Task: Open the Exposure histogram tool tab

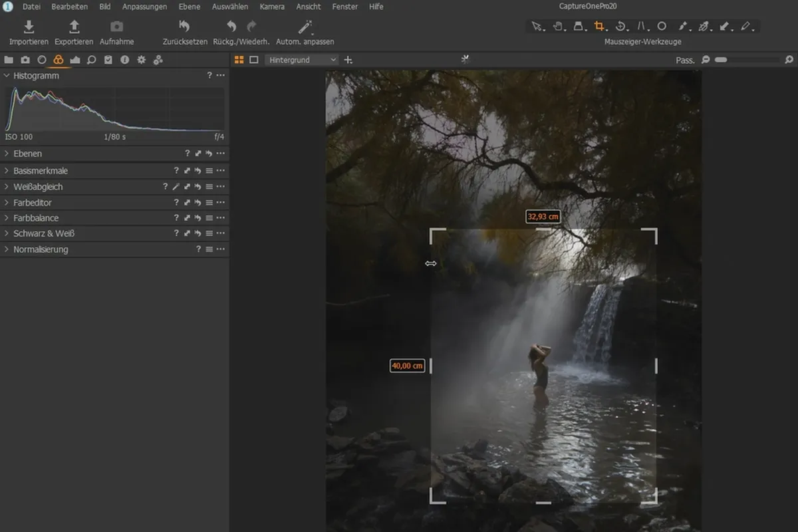Action: 75,60
